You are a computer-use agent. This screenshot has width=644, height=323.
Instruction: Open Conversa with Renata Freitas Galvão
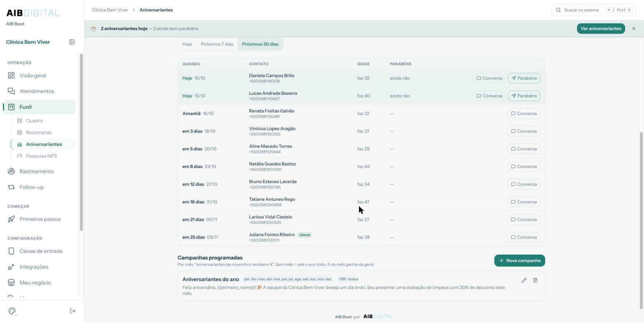click(x=524, y=114)
